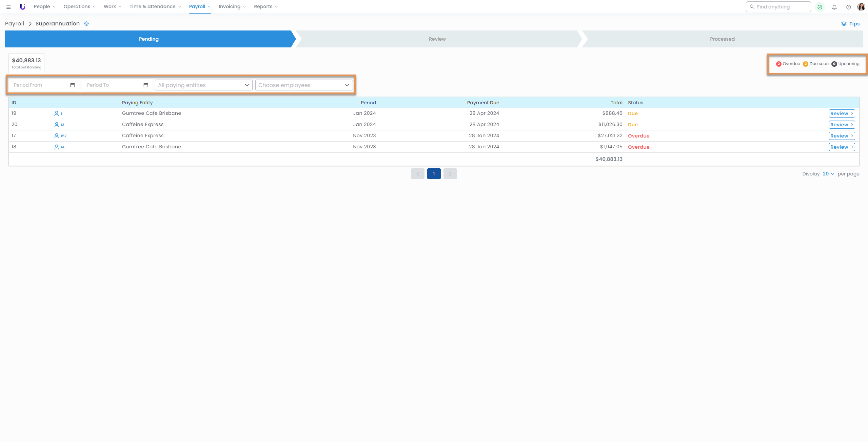
Task: Open the user profile avatar
Action: 861,7
